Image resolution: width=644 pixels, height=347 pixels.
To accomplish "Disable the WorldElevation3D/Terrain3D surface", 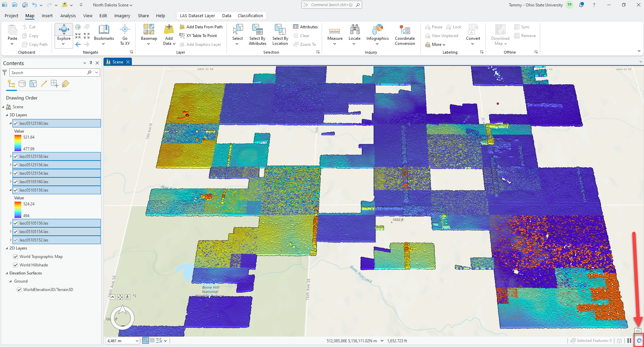I will click(x=19, y=290).
